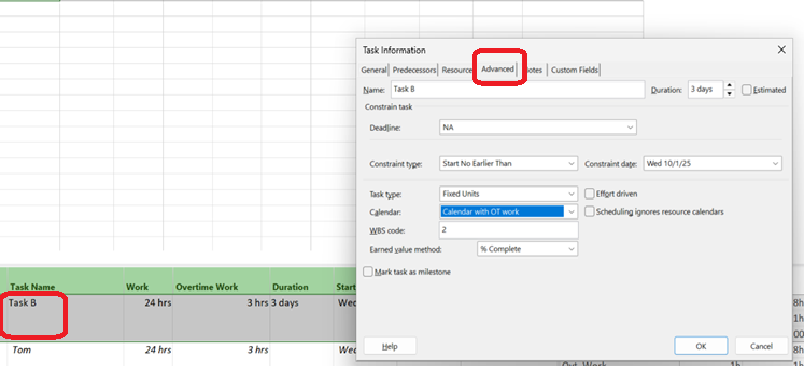
Task: Expand the Constraint type dropdown
Action: (x=572, y=163)
